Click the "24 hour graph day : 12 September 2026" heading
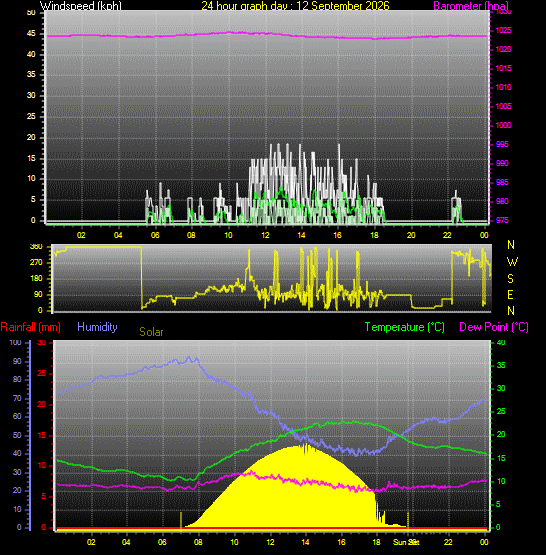The image size is (546, 555). pos(295,6)
